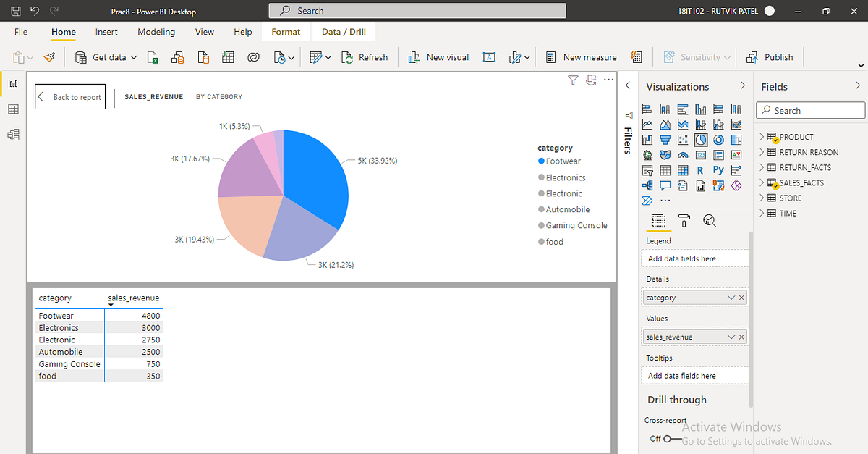The image size is (868, 454).
Task: Open the Format pane with the paint roller icon
Action: pos(683,221)
